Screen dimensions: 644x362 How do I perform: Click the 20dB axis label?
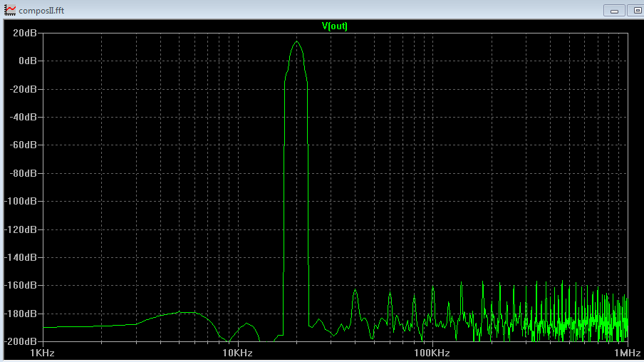pos(25,33)
